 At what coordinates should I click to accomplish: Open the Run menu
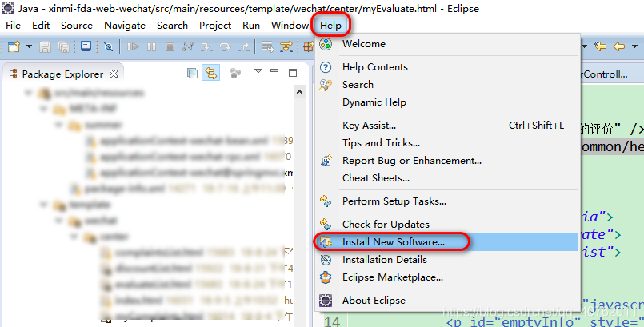251,26
